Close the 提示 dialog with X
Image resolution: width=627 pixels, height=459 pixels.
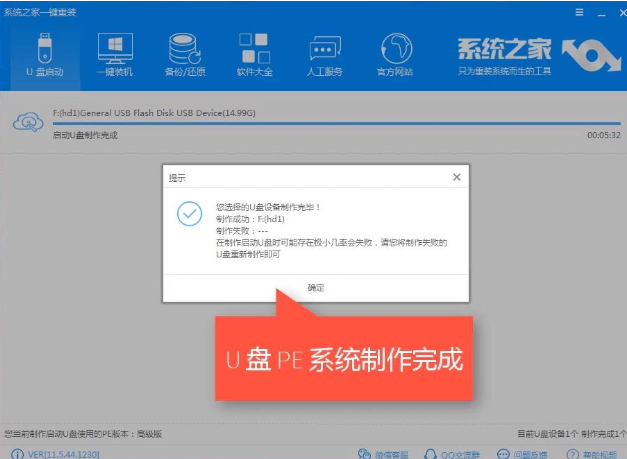click(x=457, y=177)
